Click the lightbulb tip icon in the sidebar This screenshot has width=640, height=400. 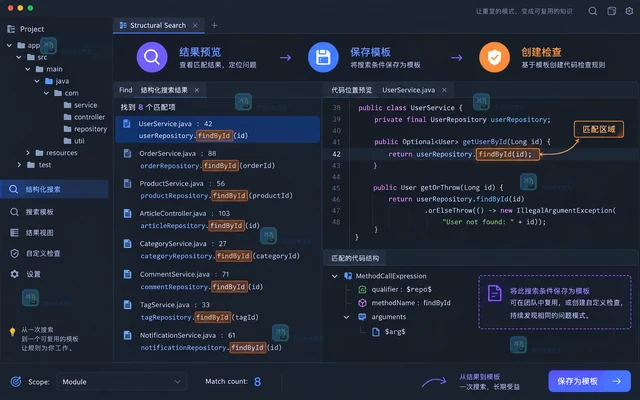pos(12,332)
